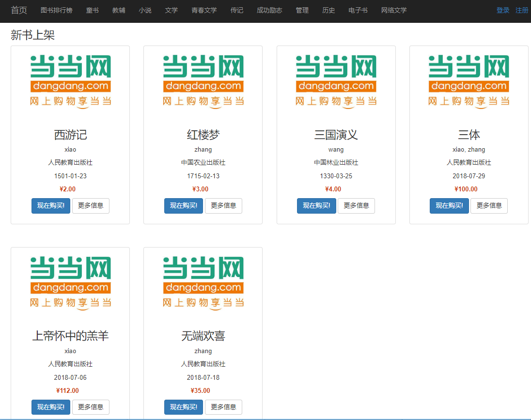This screenshot has height=420, width=531.
Task: Click the author text wang
Action: point(336,149)
